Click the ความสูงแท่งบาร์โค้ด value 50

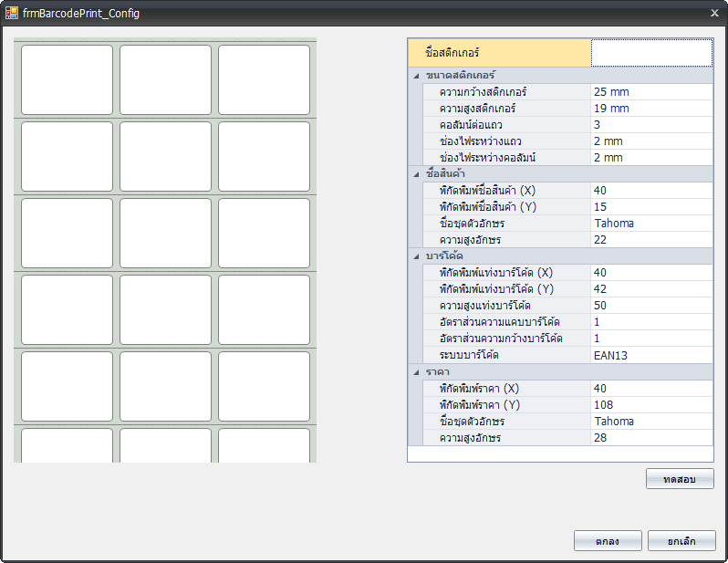tap(651, 306)
